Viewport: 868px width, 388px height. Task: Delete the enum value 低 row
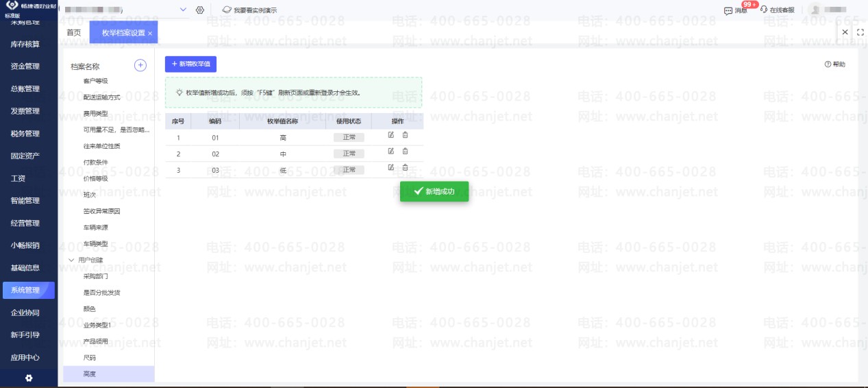tap(405, 168)
